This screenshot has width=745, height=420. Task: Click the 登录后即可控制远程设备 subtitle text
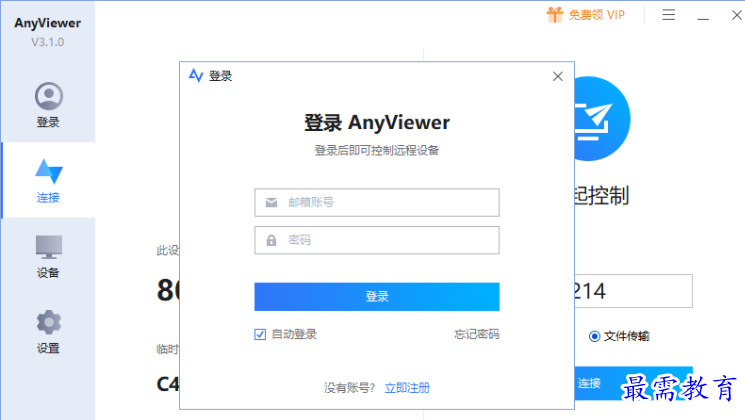377,151
